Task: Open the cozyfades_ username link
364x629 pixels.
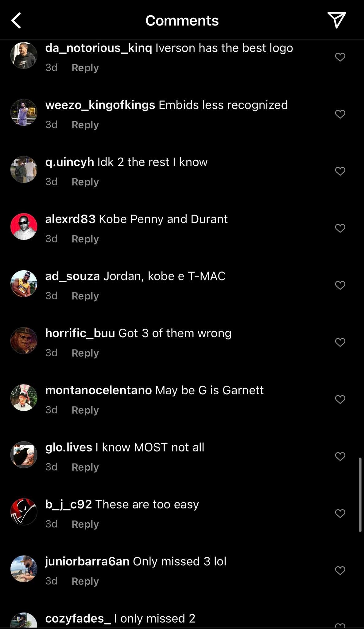Action: pos(78,618)
